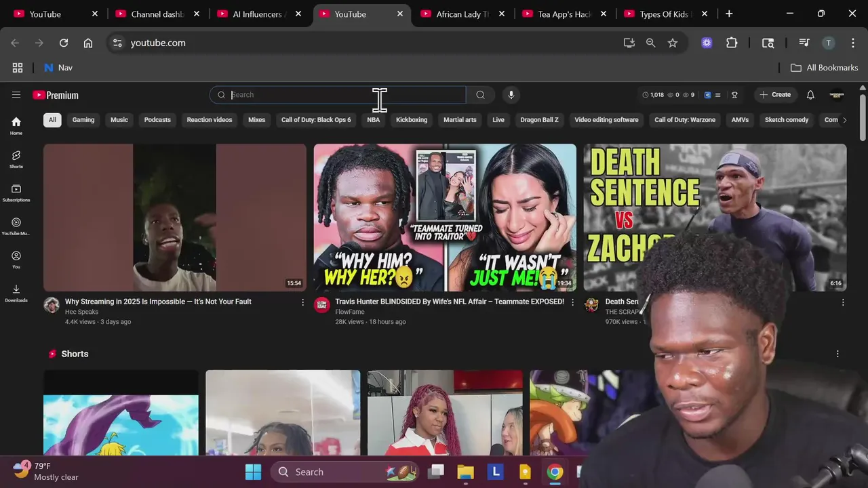Switch to the African Lady browser tab

point(462,14)
